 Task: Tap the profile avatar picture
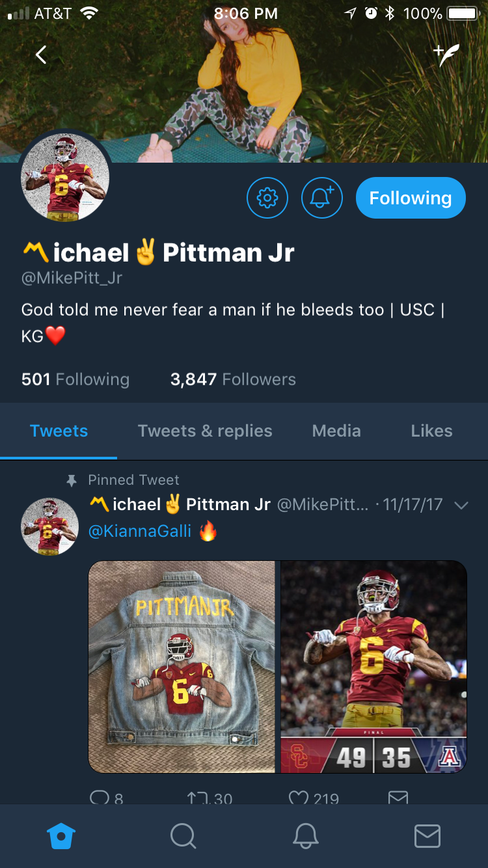[64, 178]
